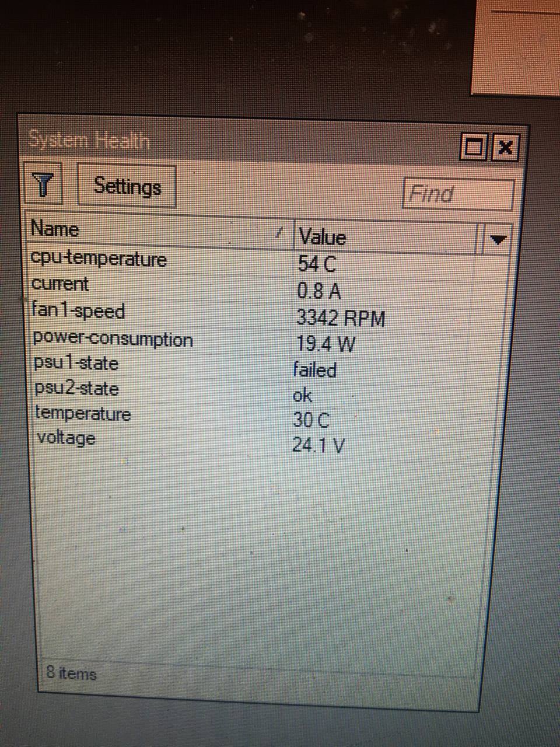Click the 24.1 V value
This screenshot has height=747, width=560.
coord(318,446)
